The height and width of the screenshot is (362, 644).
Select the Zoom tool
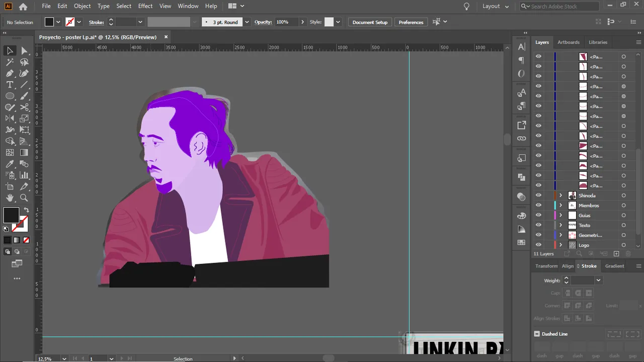click(24, 198)
